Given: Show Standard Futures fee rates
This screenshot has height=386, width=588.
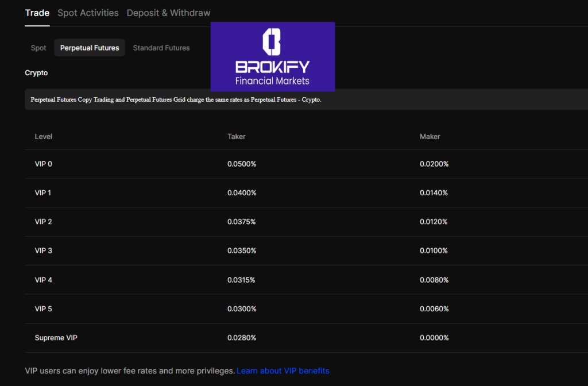Looking at the screenshot, I should pos(161,48).
